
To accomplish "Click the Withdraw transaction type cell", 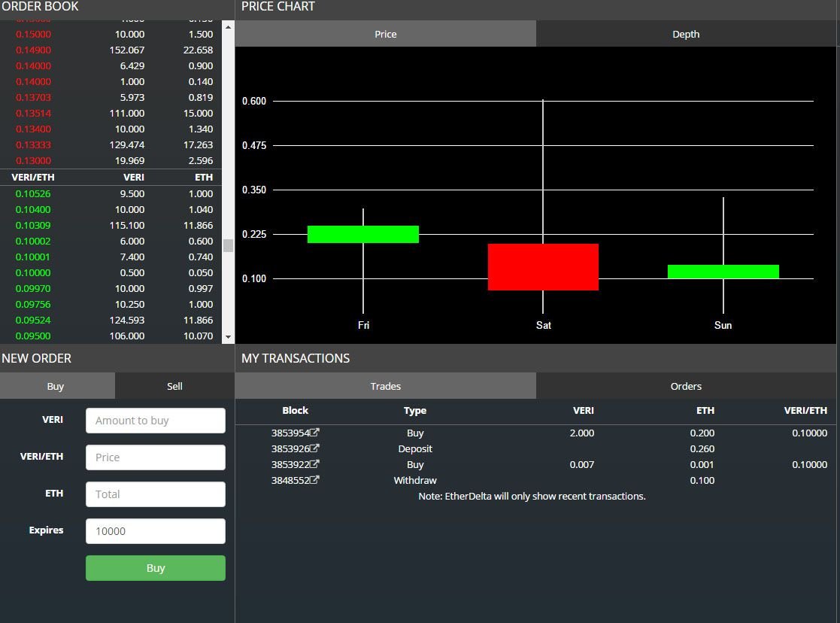I will tap(415, 480).
